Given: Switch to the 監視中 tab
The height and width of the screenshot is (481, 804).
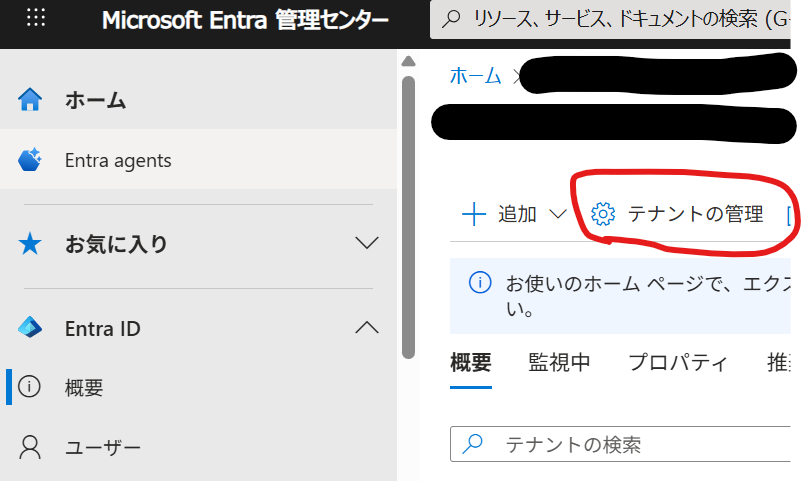Looking at the screenshot, I should pos(559,363).
